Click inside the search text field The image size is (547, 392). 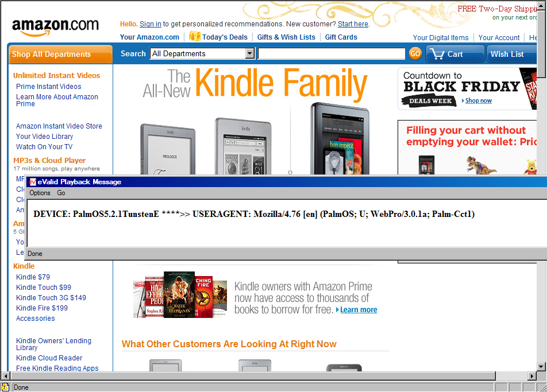(x=332, y=53)
